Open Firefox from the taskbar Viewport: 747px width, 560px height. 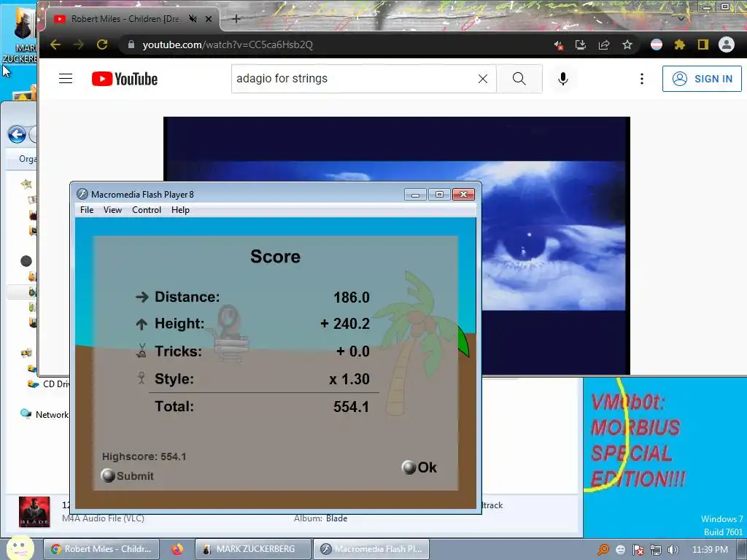pyautogui.click(x=177, y=549)
